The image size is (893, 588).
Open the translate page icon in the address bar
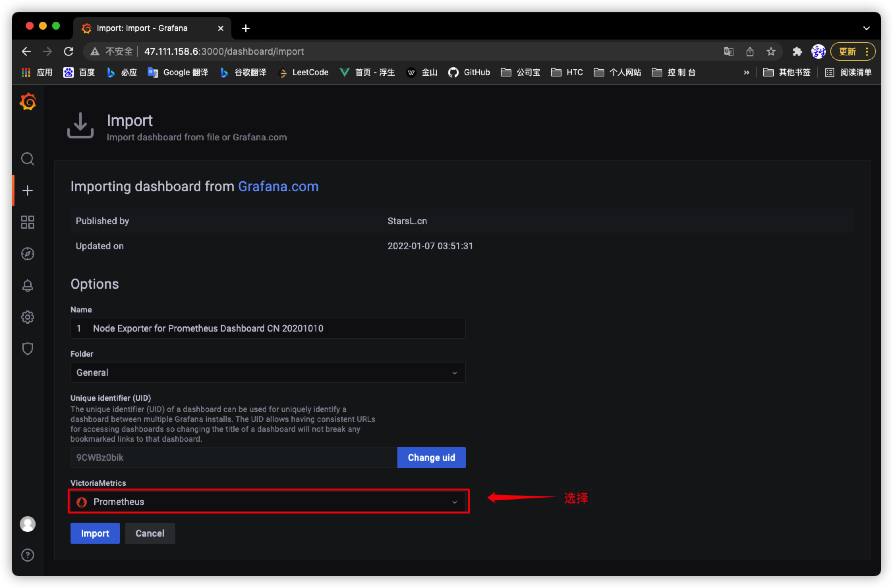tap(728, 51)
